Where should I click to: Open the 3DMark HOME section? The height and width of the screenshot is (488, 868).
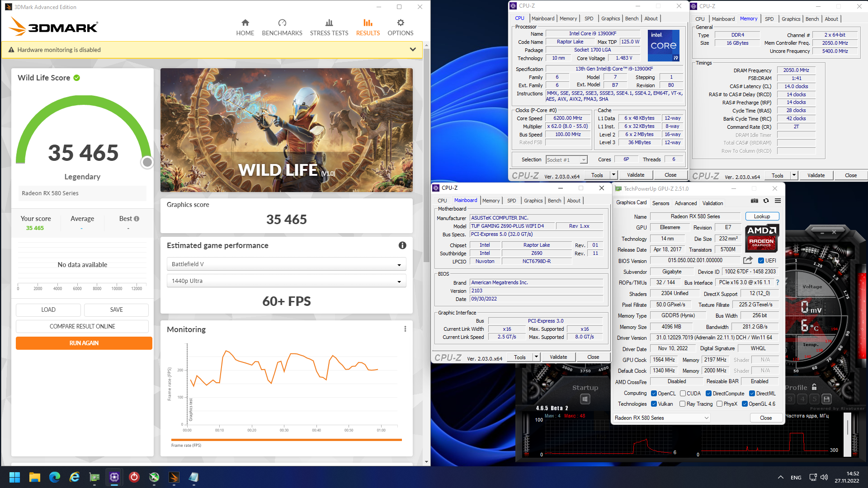click(x=245, y=27)
